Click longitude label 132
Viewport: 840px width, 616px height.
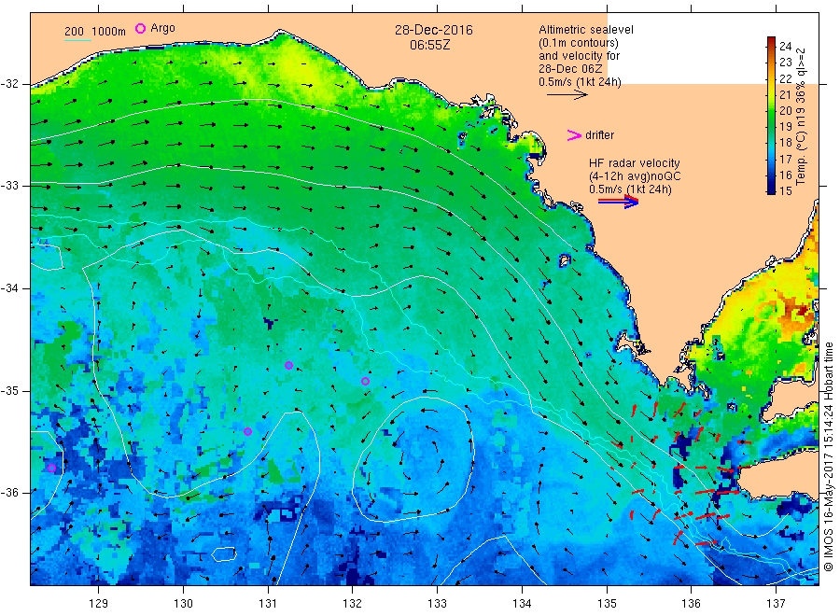[353, 603]
